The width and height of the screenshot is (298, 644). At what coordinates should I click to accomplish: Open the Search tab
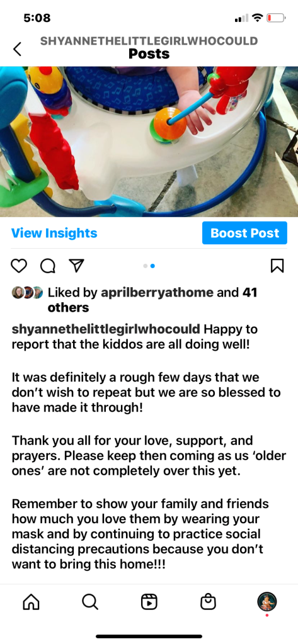tap(90, 602)
